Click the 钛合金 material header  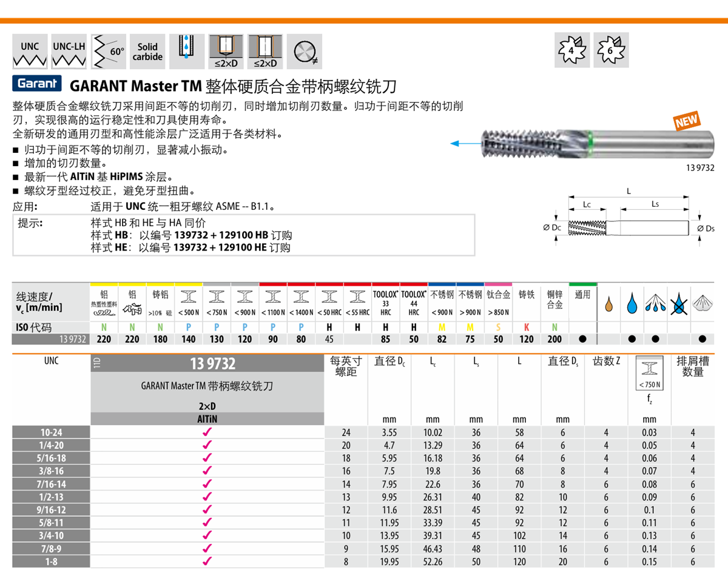pyautogui.click(x=498, y=294)
